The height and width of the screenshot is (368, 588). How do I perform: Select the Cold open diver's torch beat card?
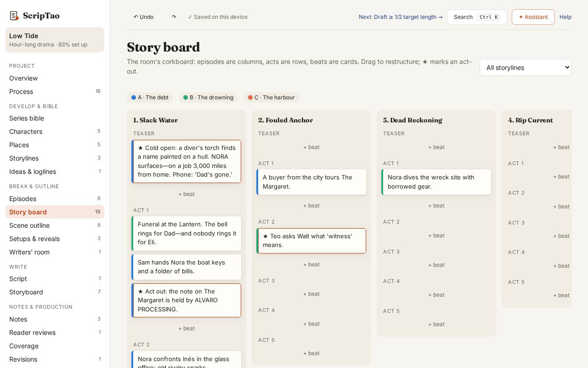187,161
